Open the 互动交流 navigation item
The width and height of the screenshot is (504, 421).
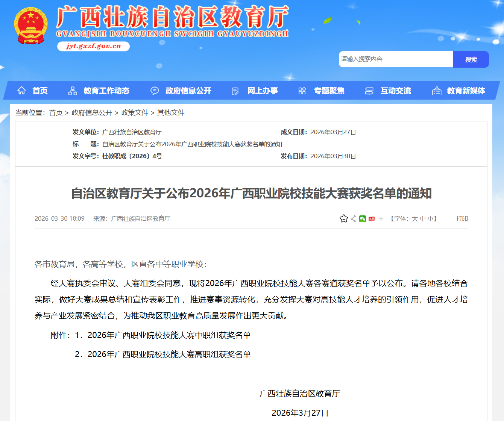[x=396, y=91]
